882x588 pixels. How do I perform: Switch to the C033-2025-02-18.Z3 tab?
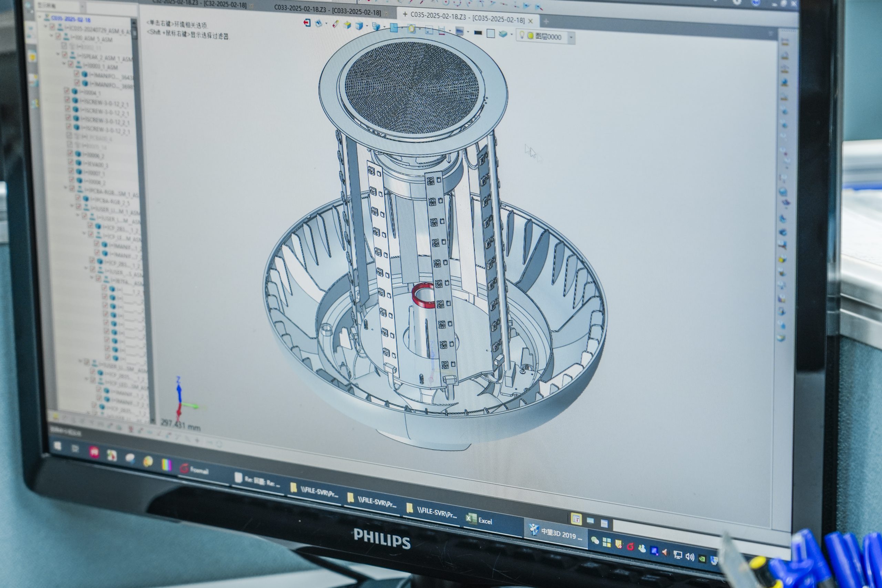[x=327, y=10]
